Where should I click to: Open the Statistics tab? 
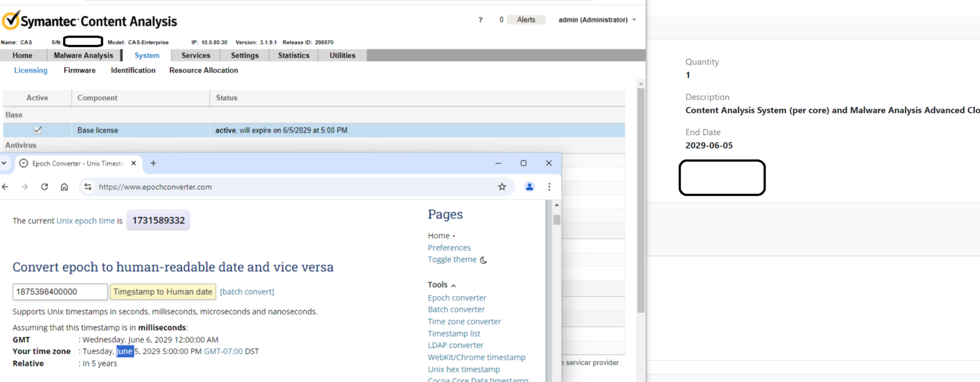click(x=294, y=55)
